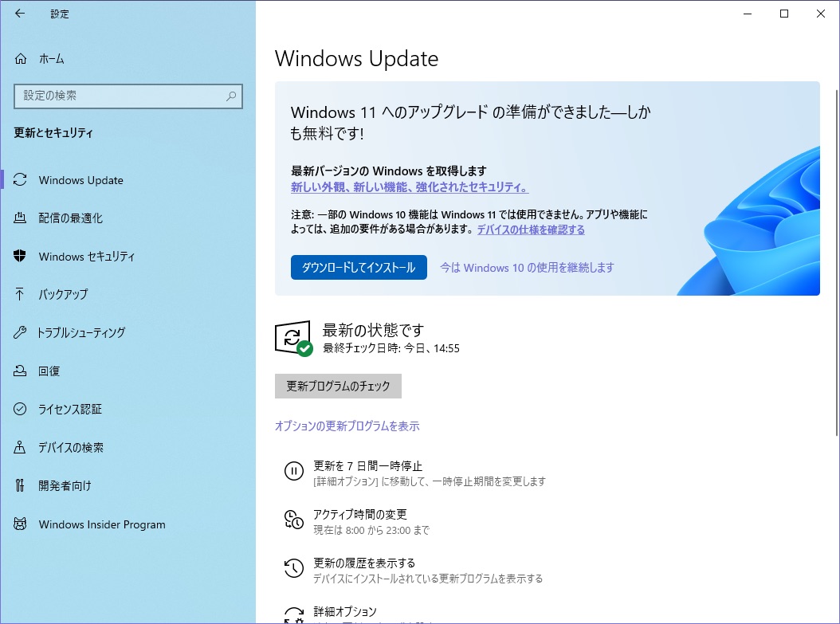Click the 最終チェック日時: 今日、14:55 text
This screenshot has height=624, width=840.
[x=391, y=348]
